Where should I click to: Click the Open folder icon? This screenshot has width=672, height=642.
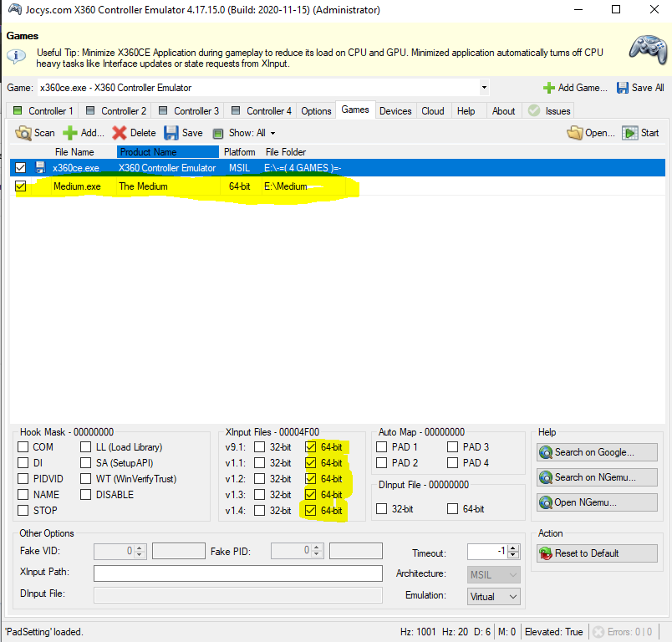575,133
